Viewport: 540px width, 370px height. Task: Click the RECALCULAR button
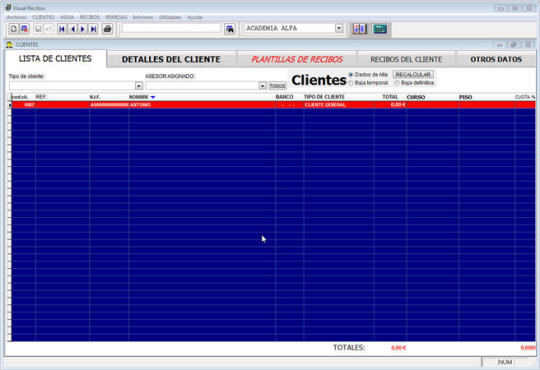(x=413, y=74)
